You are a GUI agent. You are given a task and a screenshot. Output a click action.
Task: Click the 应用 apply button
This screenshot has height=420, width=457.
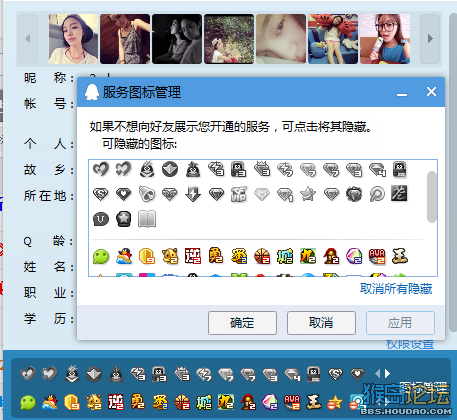(x=400, y=323)
